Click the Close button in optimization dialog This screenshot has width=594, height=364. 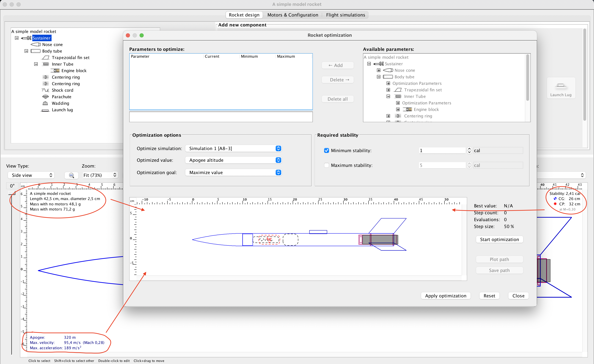click(518, 296)
